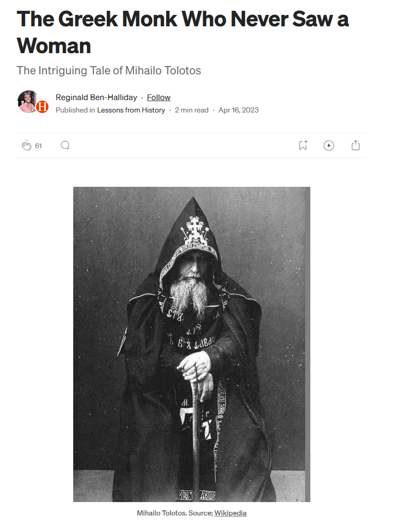Clap for the article
The height and width of the screenshot is (532, 399).
pos(26,146)
